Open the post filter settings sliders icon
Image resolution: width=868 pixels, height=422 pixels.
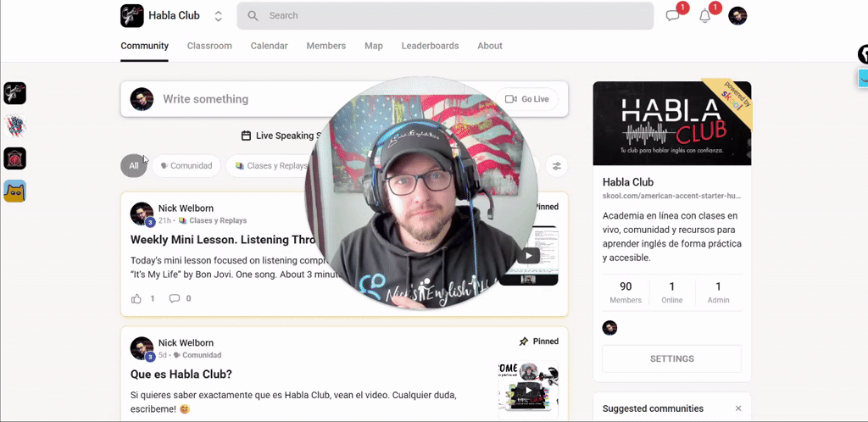point(556,166)
